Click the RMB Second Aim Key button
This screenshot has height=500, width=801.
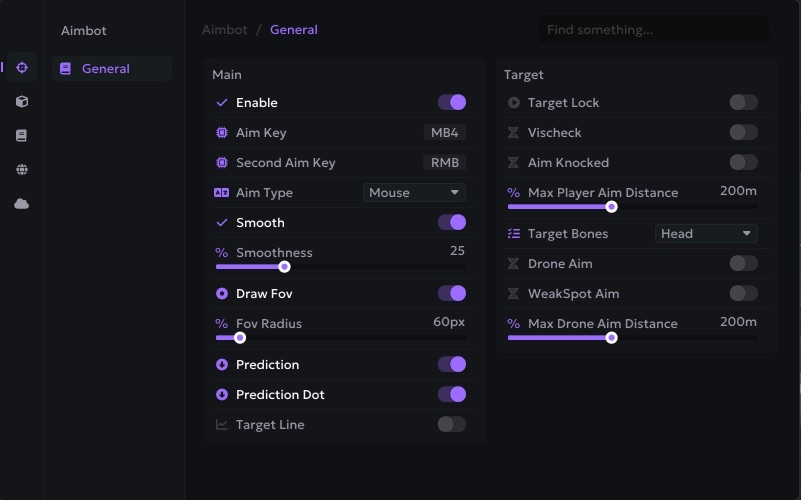(x=444, y=163)
